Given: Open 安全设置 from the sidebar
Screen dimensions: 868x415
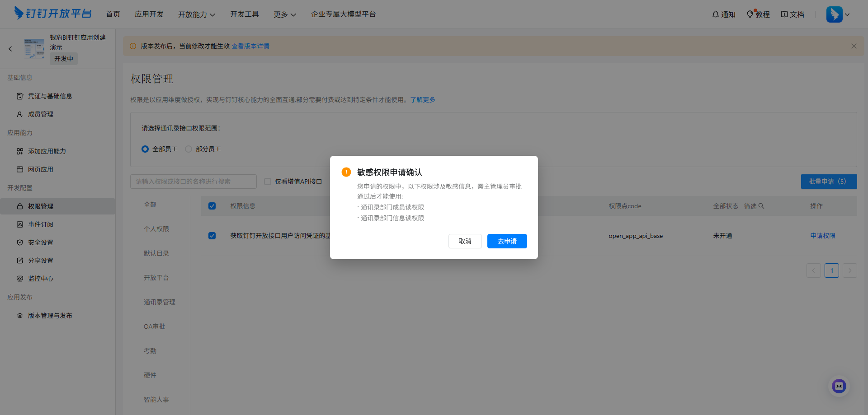Looking at the screenshot, I should pyautogui.click(x=41, y=242).
